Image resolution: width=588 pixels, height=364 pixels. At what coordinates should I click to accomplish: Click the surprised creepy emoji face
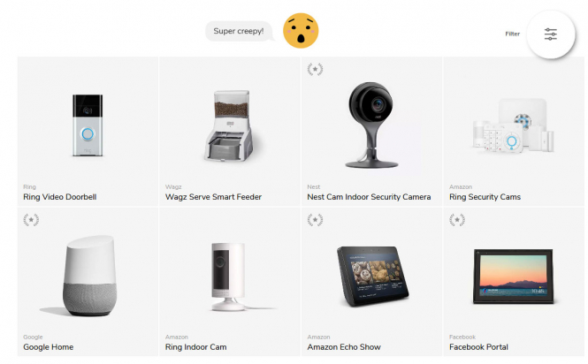[301, 31]
